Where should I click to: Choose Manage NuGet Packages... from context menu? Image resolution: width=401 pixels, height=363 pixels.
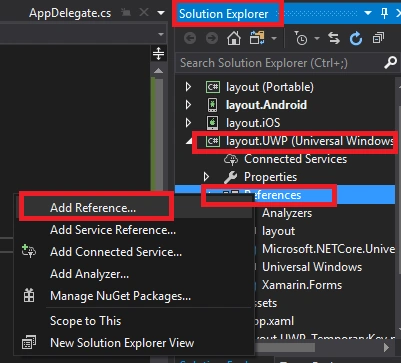pyautogui.click(x=120, y=296)
